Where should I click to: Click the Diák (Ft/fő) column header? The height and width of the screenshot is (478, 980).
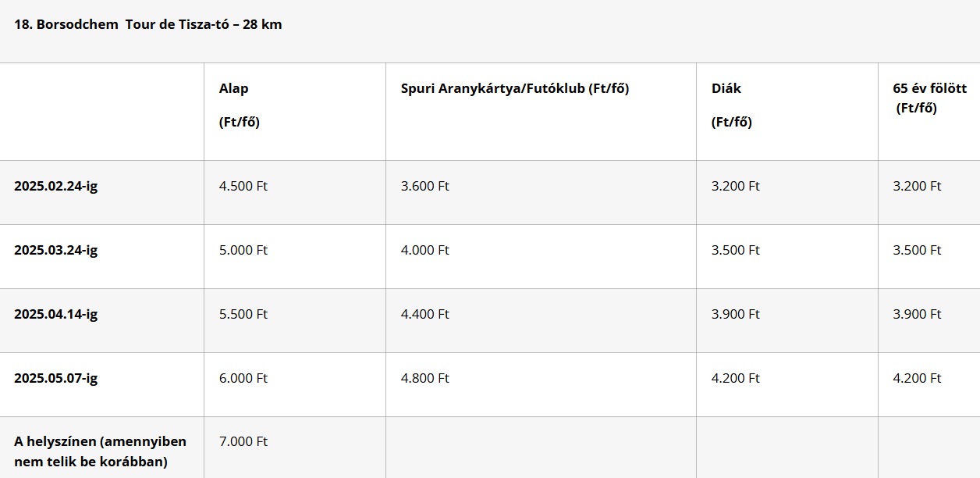[x=732, y=105]
